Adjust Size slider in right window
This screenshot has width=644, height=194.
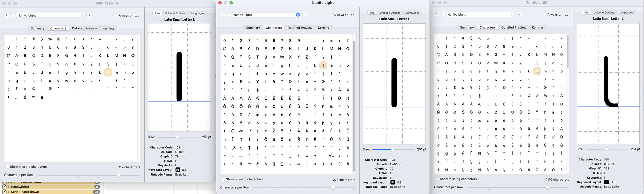tap(606, 149)
